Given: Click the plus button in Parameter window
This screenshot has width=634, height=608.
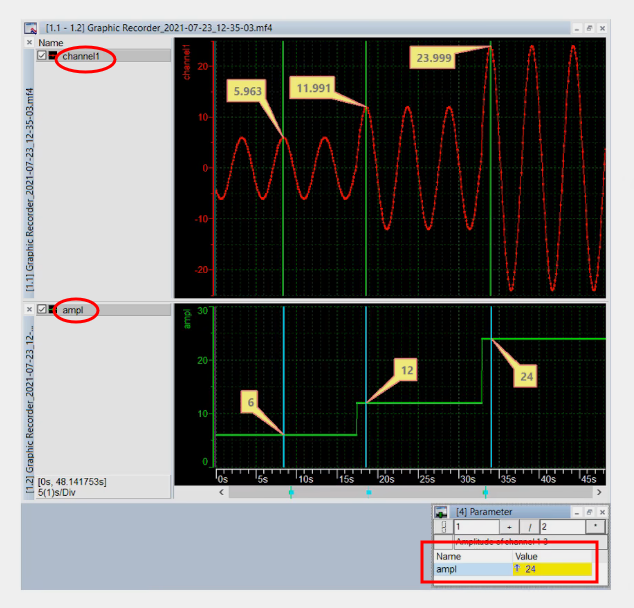Looking at the screenshot, I should pyautogui.click(x=509, y=527).
